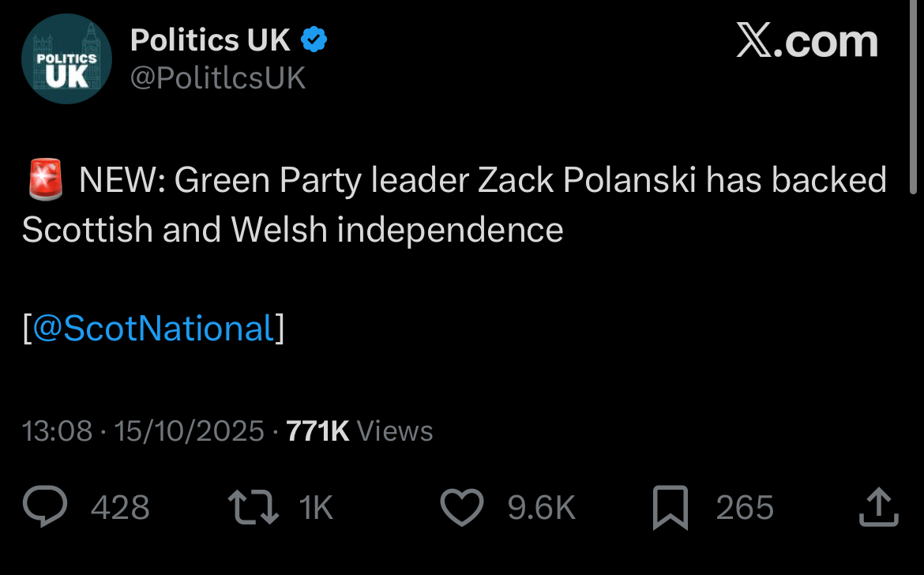Open the 771K Views analytics
The height and width of the screenshot is (575, 924).
pyautogui.click(x=359, y=431)
